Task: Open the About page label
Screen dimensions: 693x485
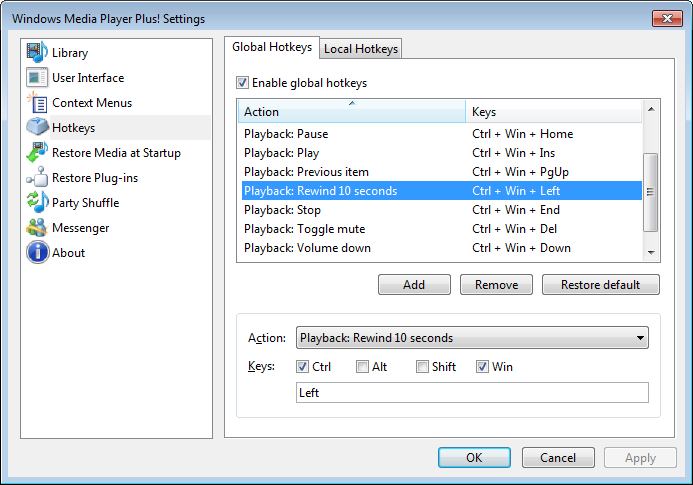Action: [x=68, y=253]
